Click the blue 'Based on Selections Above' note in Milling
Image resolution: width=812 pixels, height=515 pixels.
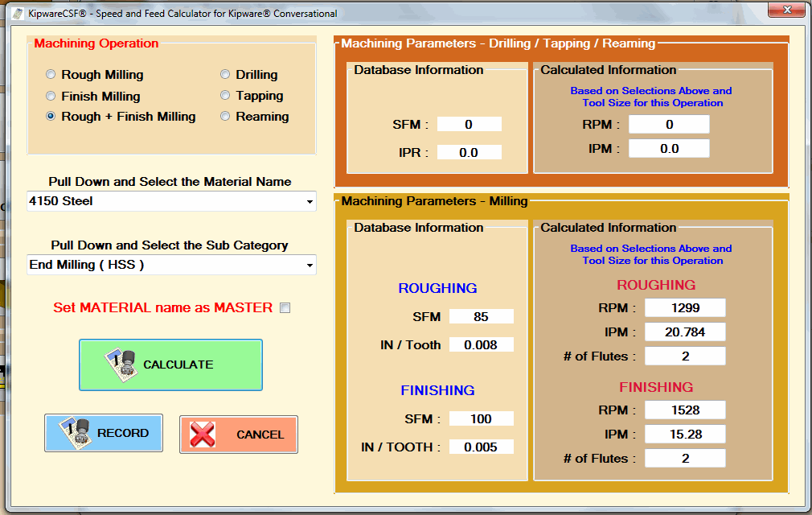point(651,254)
